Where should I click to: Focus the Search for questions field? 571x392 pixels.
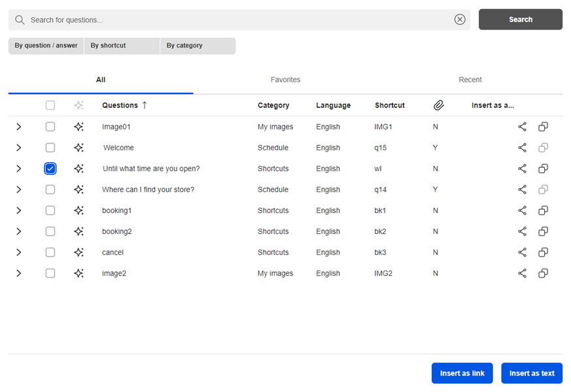[240, 20]
